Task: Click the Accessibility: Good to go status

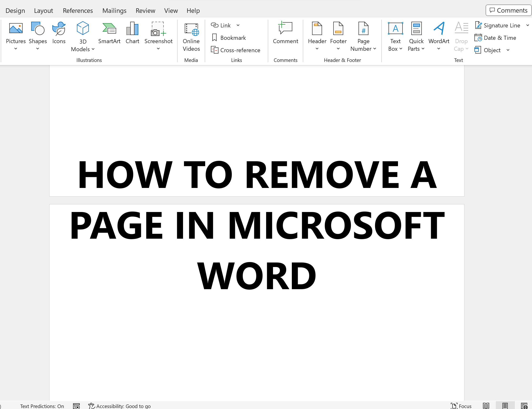Action: click(x=119, y=406)
